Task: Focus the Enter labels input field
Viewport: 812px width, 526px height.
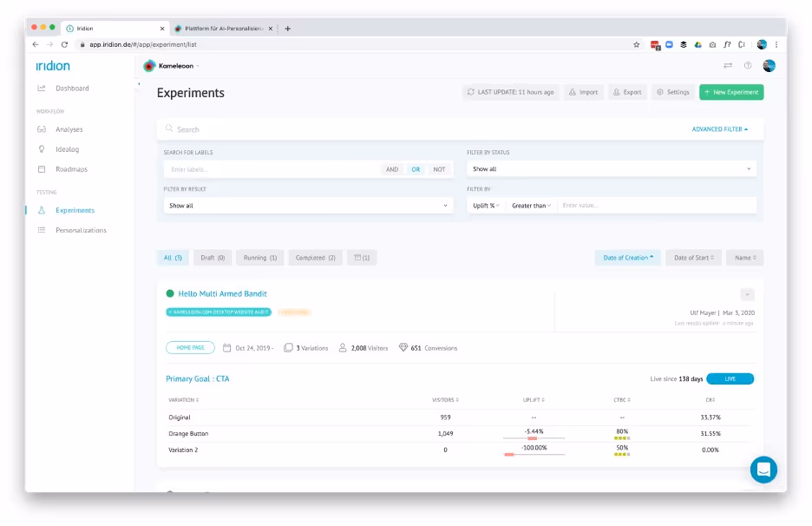Action: [272, 169]
